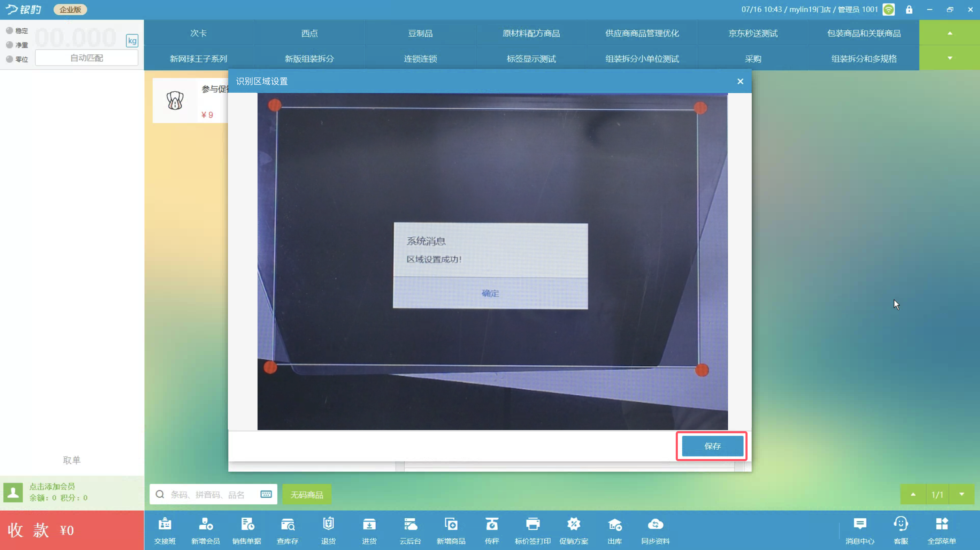Click 点击添加会员 link

52,486
